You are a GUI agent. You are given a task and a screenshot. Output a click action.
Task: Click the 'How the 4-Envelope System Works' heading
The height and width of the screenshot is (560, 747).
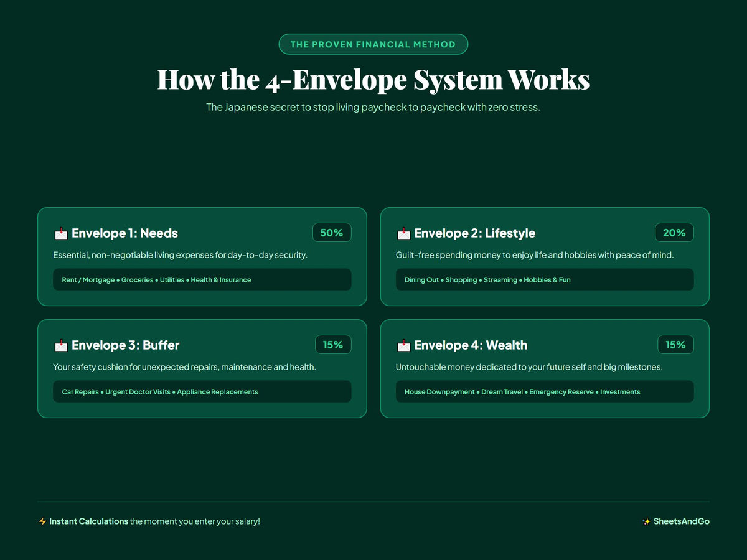[x=374, y=80]
